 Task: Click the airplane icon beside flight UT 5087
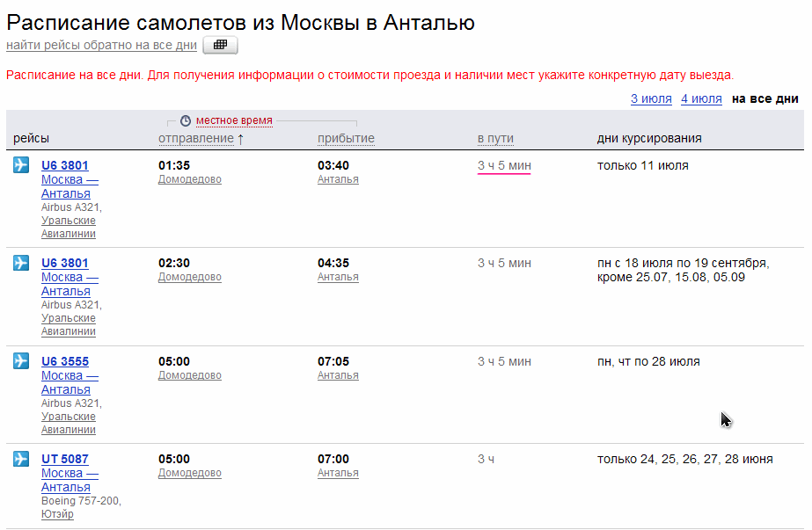click(x=21, y=459)
